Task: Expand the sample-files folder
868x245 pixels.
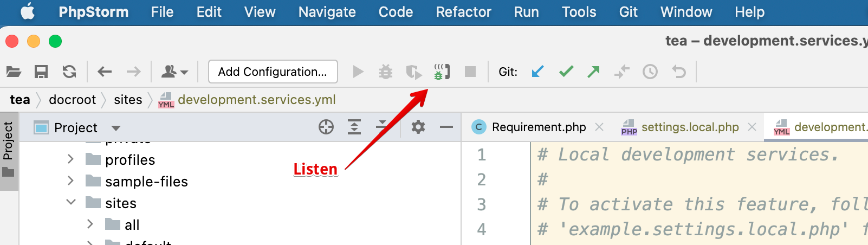Action: 70,180
